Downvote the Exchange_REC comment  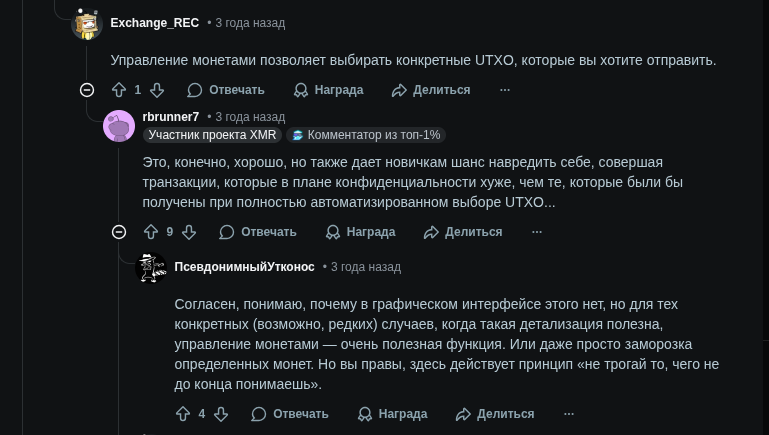(157, 90)
